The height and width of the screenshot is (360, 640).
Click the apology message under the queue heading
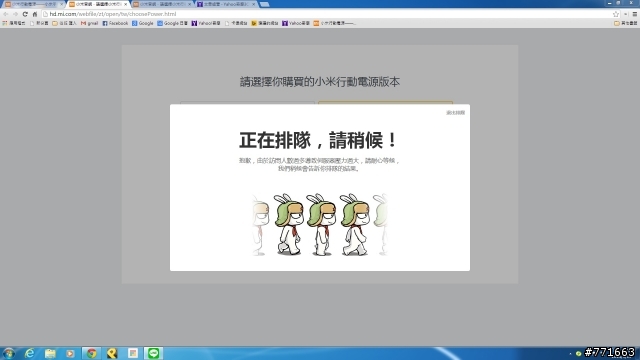tap(319, 164)
